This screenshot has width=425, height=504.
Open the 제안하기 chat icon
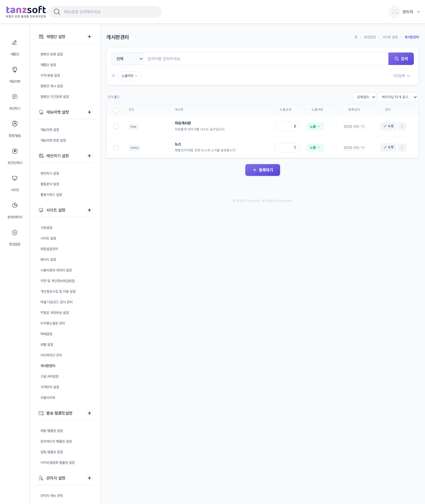point(15,97)
